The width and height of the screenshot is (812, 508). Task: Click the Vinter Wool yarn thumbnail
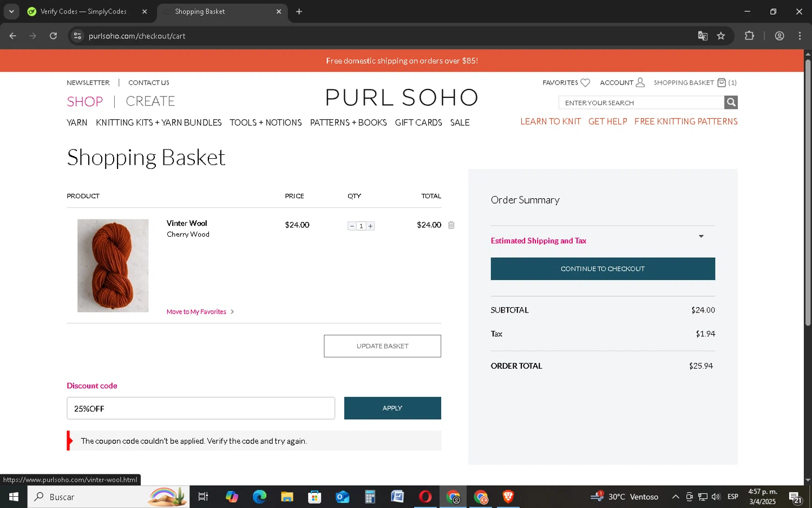tap(113, 265)
